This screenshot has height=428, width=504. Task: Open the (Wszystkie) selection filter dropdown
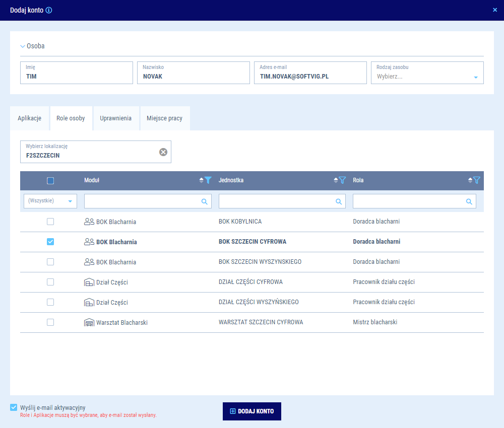pyautogui.click(x=50, y=201)
